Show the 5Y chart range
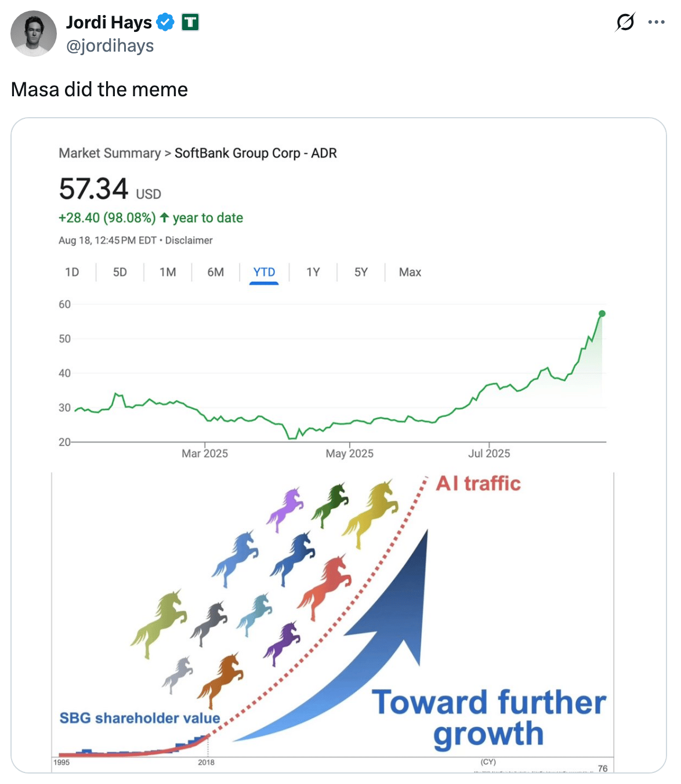 361,272
